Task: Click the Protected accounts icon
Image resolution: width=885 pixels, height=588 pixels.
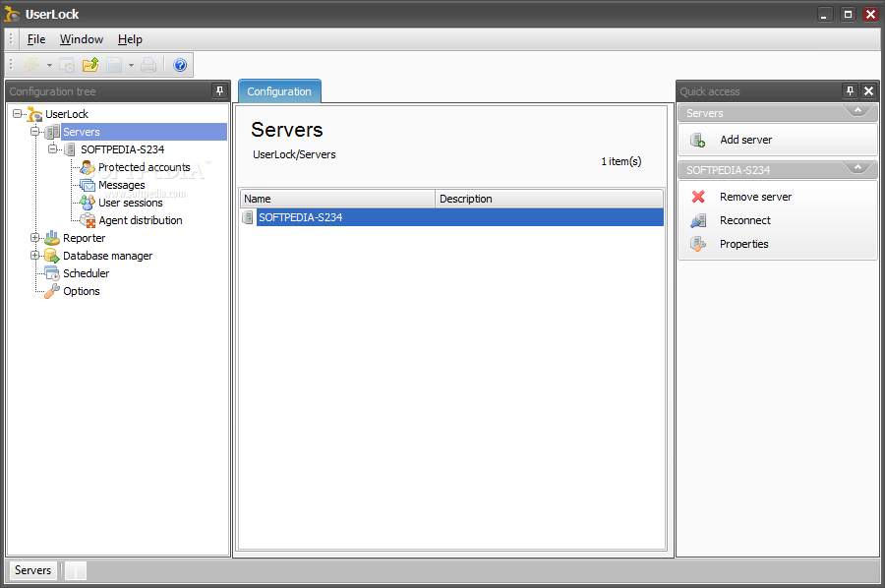Action: [x=87, y=167]
